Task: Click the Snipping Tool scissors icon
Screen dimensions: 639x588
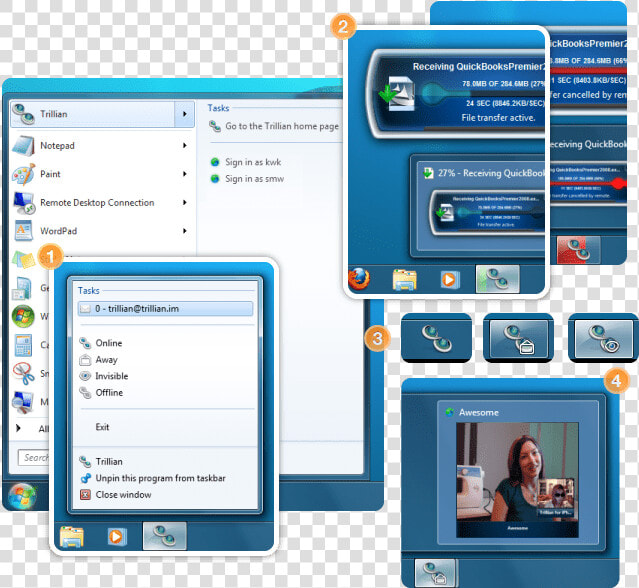Action: point(23,373)
